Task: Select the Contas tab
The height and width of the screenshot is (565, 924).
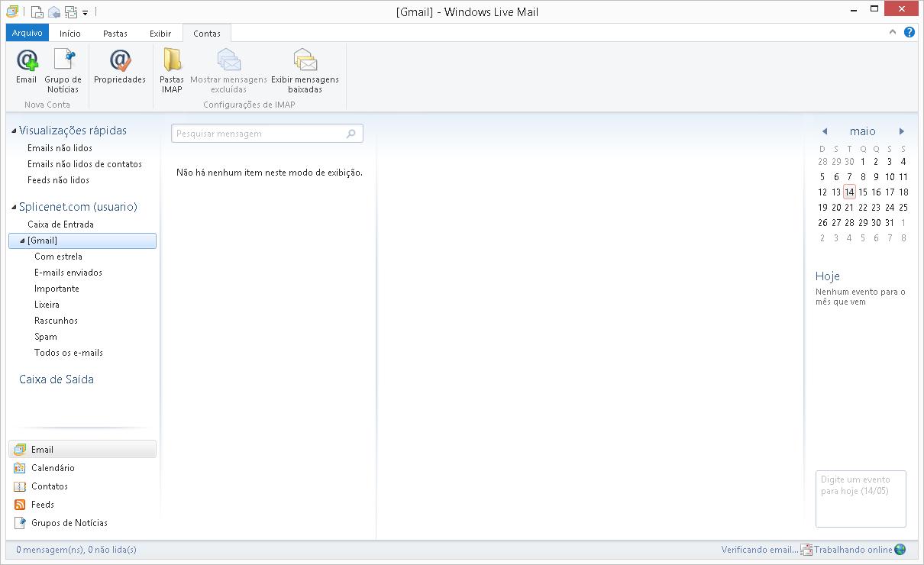Action: click(x=207, y=34)
